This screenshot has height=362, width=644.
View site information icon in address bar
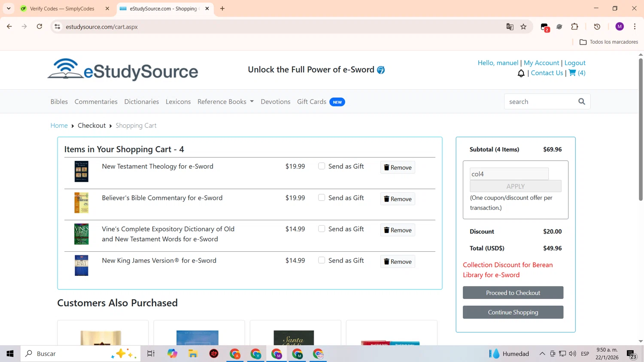(x=57, y=27)
